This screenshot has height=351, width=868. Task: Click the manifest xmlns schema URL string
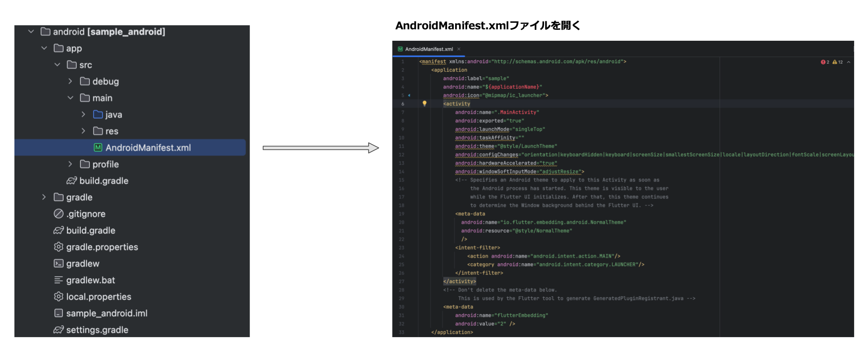point(557,62)
